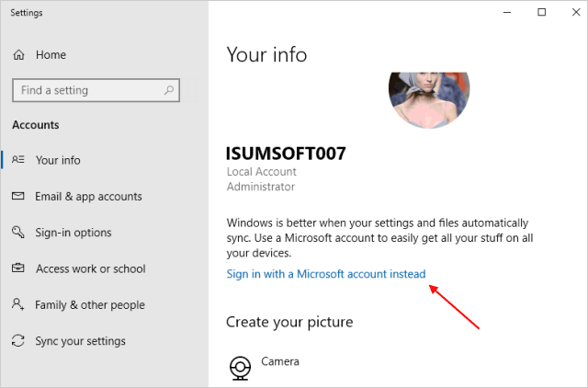Minimize the Settings window
Viewport: 588px width, 388px height.
[507, 12]
